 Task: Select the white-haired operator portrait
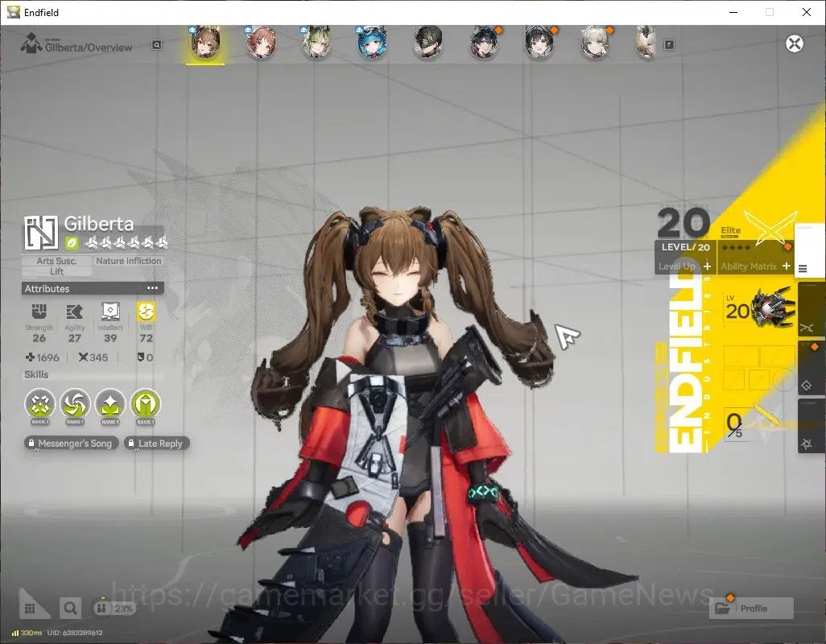click(x=595, y=43)
